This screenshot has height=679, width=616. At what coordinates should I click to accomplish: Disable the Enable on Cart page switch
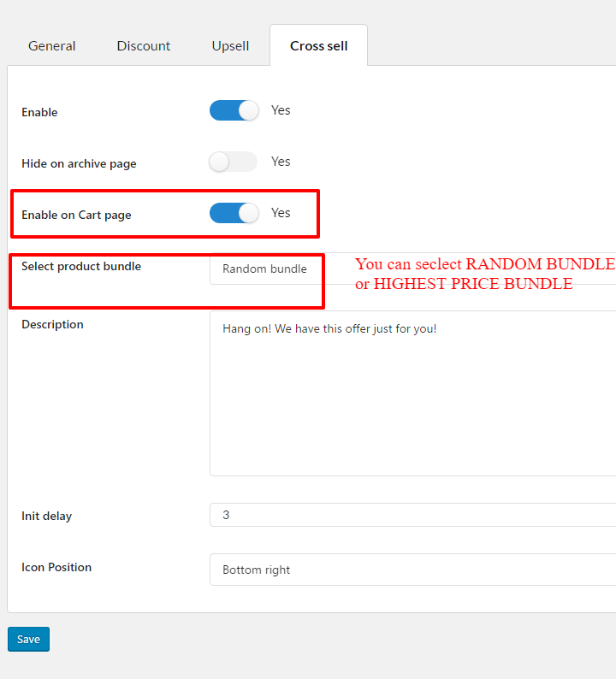(x=234, y=213)
